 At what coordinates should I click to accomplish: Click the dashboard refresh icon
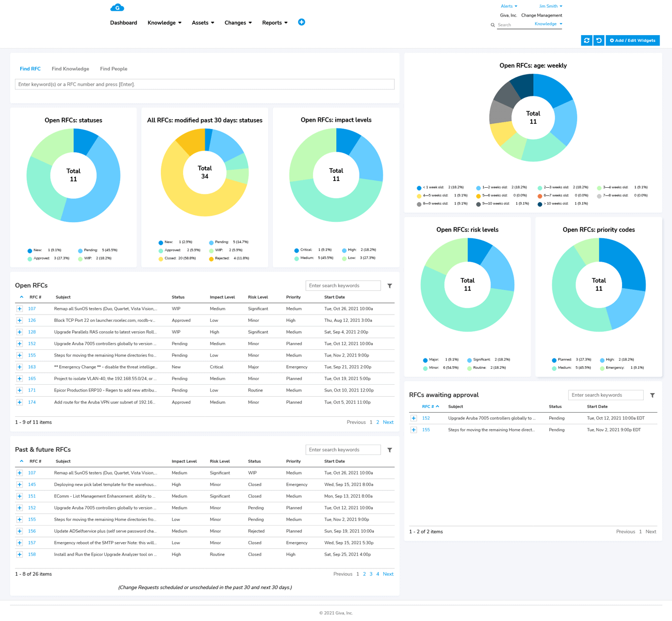[x=586, y=40]
